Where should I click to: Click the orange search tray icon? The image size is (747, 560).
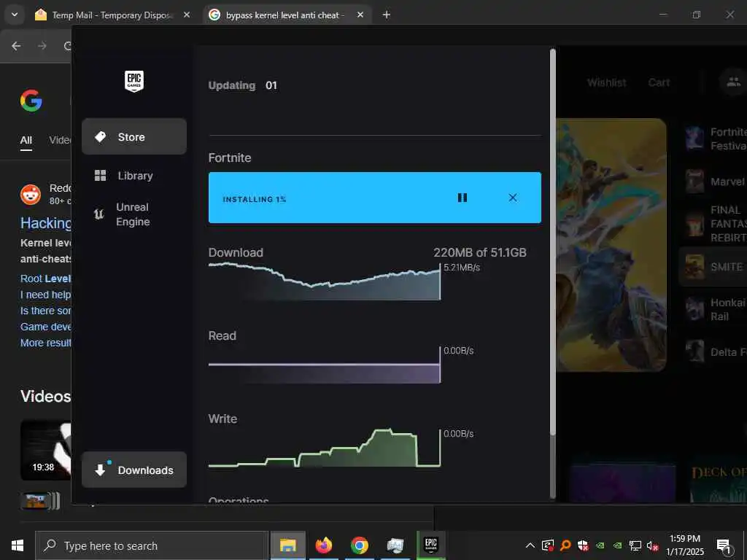coord(565,545)
